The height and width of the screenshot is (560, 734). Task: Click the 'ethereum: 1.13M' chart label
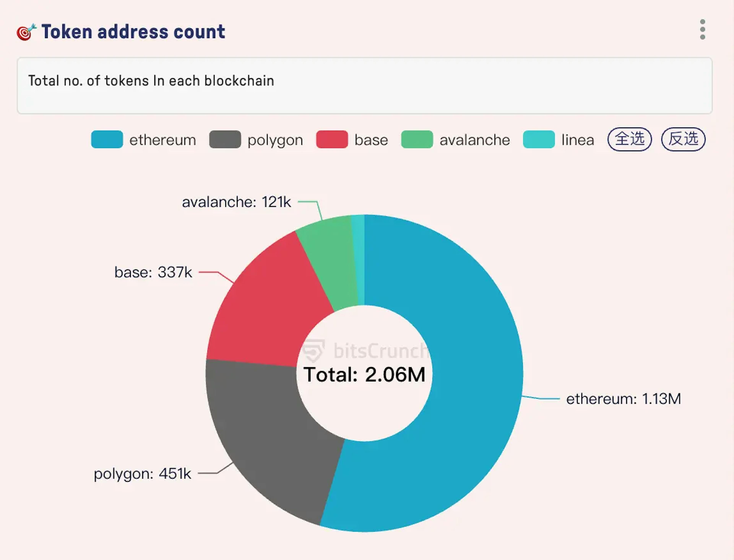pos(623,399)
